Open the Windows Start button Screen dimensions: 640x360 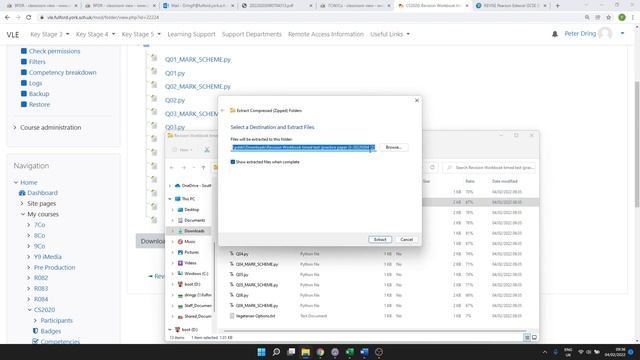pyautogui.click(x=261, y=352)
